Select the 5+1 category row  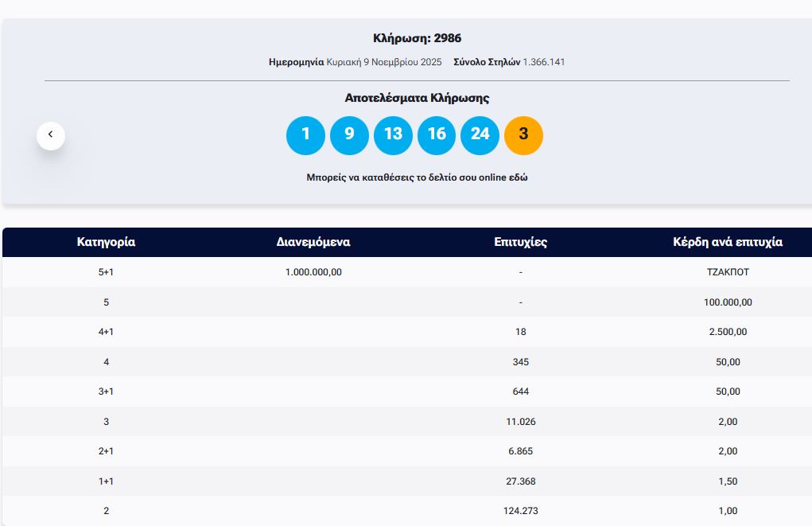pyautogui.click(x=106, y=272)
